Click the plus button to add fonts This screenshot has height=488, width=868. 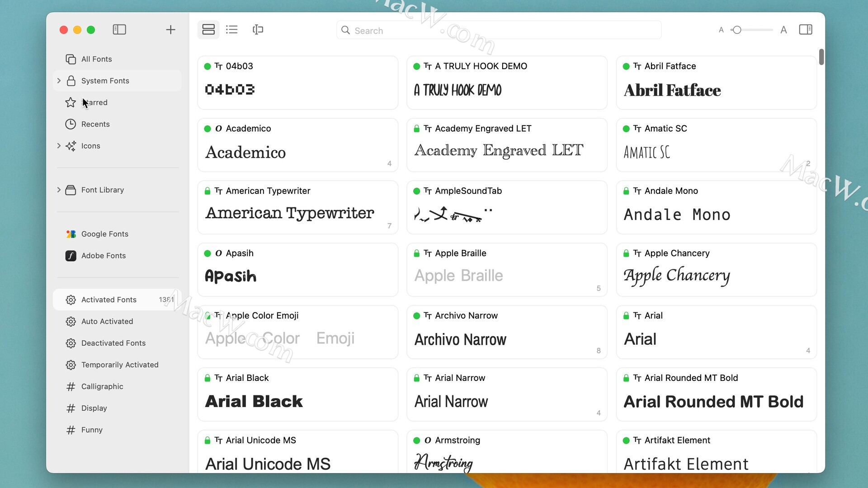pyautogui.click(x=170, y=30)
